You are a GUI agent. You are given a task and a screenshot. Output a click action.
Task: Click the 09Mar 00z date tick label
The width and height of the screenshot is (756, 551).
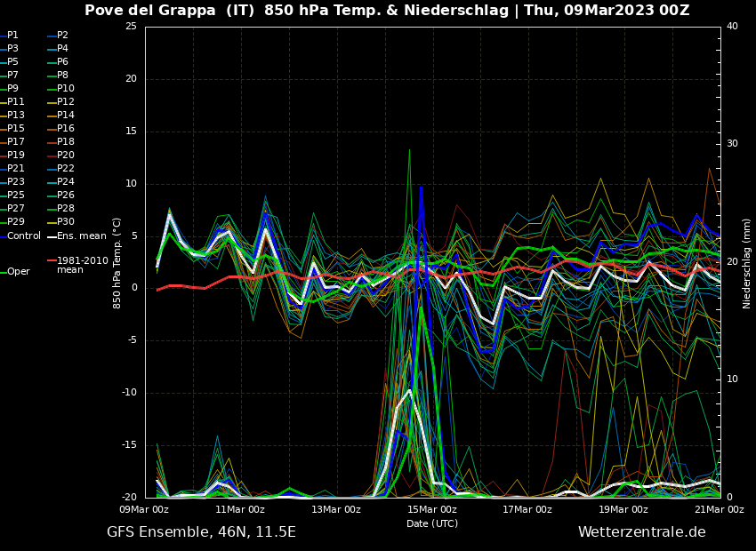(x=145, y=509)
